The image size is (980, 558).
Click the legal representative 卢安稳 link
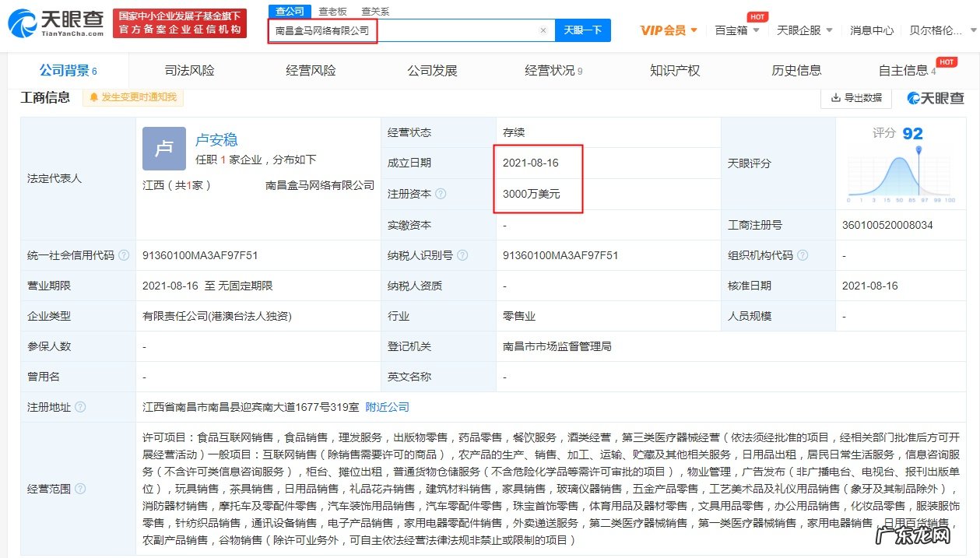coord(216,140)
